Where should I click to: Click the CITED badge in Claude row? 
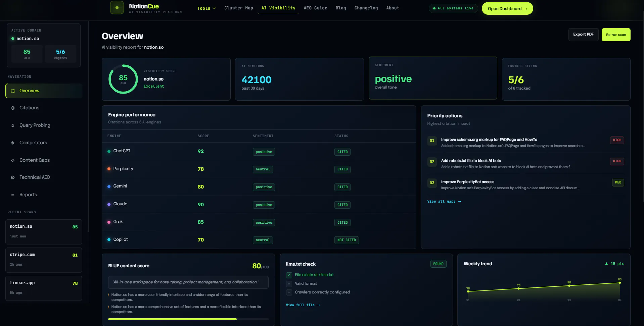[342, 205]
